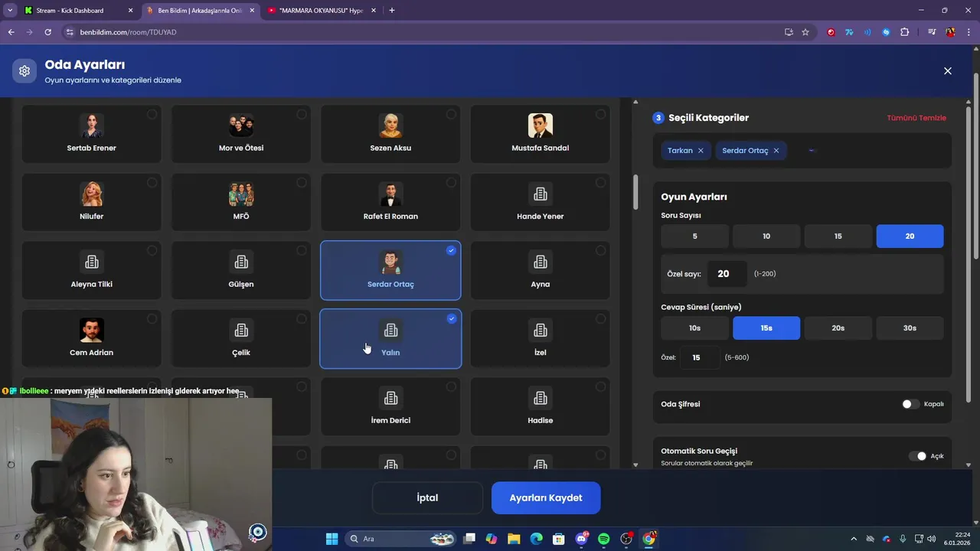Choose 10s answer time
This screenshot has height=551, width=980.
point(694,328)
